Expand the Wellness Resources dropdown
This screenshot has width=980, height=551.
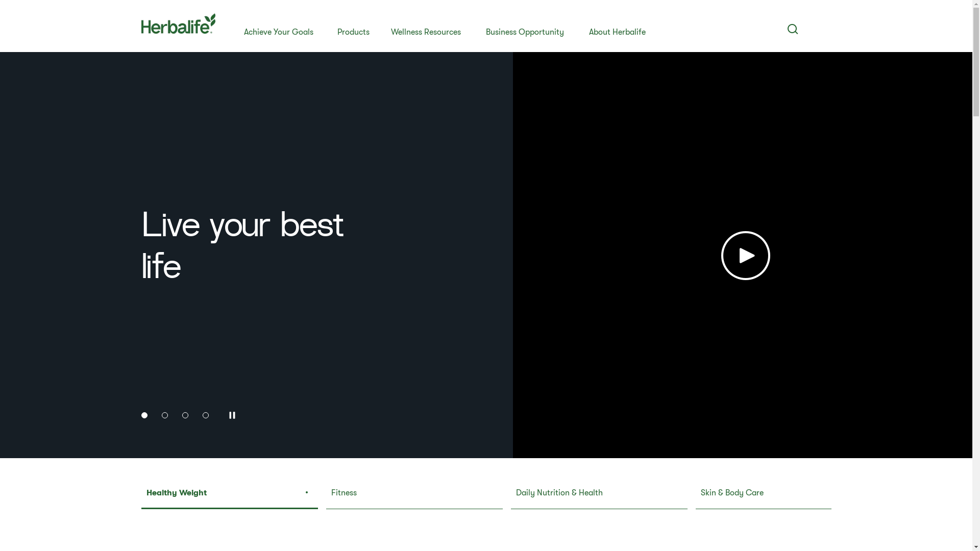tap(426, 32)
